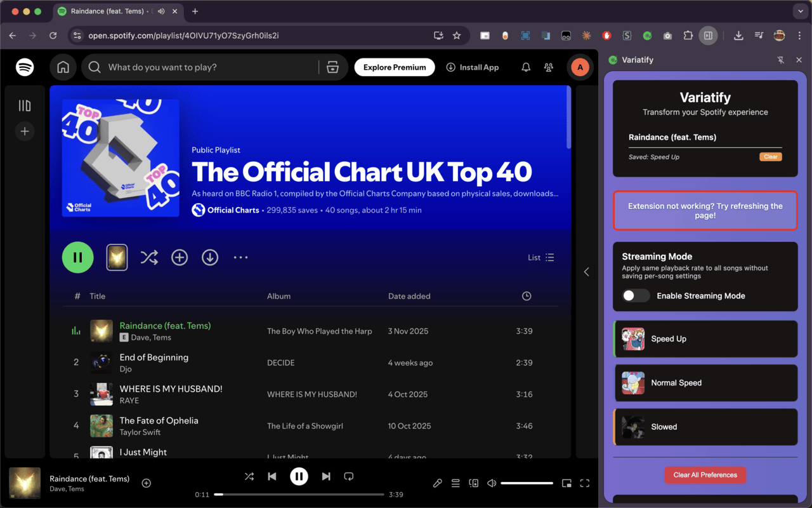The width and height of the screenshot is (812, 508).
Task: Toggle shuffle in the player bar
Action: (x=249, y=476)
